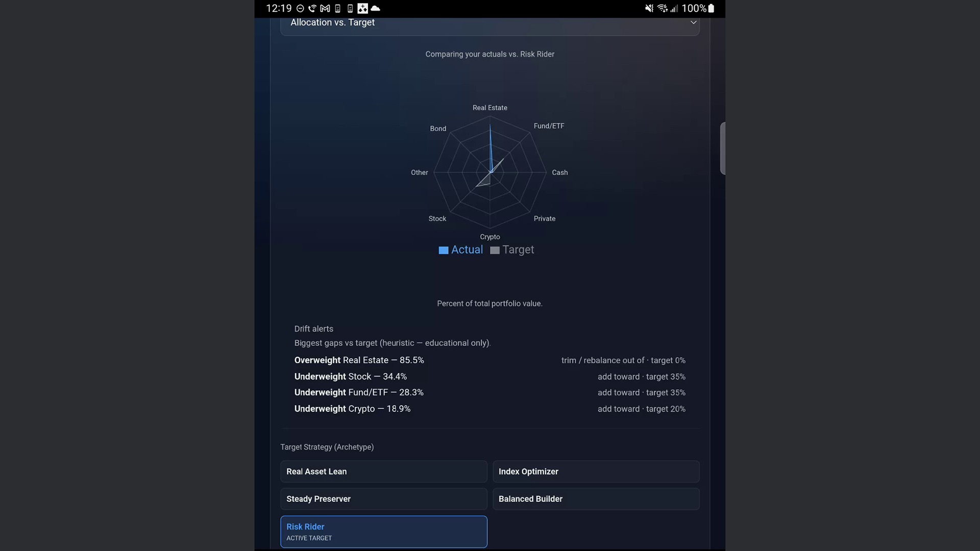Screen dimensions: 980x551
Task: Tap the Gmail notification icon
Action: [x=325, y=8]
